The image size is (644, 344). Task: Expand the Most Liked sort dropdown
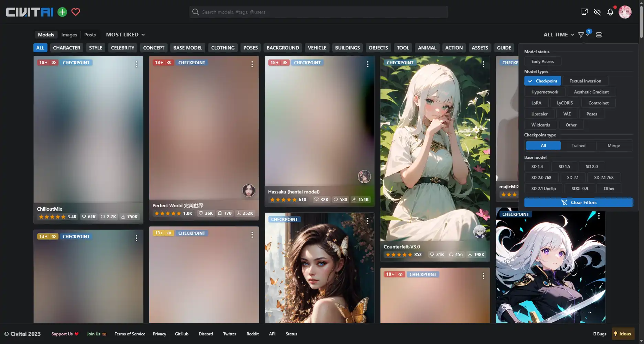coord(125,35)
